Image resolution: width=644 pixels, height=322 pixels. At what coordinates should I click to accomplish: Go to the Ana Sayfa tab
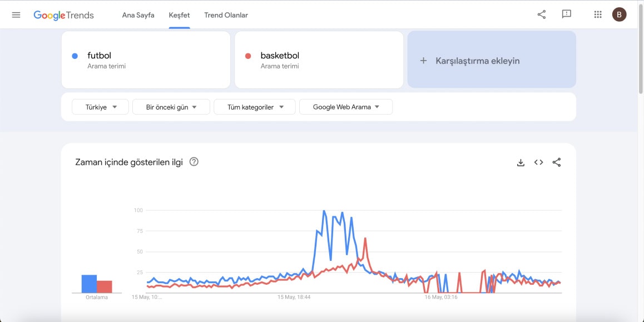(x=138, y=15)
